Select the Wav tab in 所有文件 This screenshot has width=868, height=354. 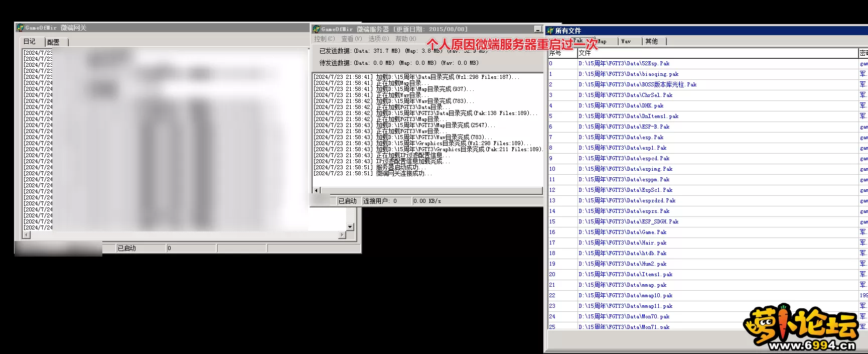tap(626, 41)
